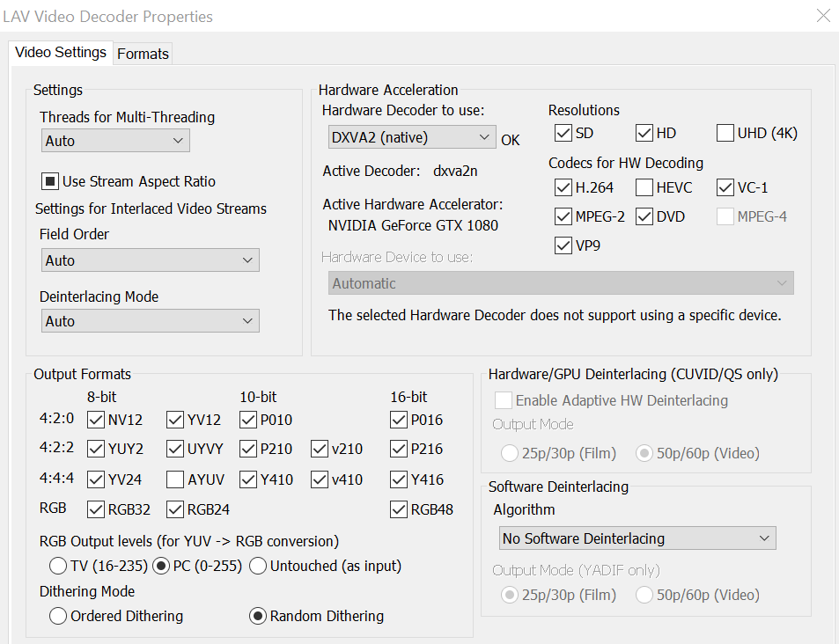Choose Untouched (as input) RGB level
This screenshot has height=644, width=839.
pyautogui.click(x=258, y=566)
